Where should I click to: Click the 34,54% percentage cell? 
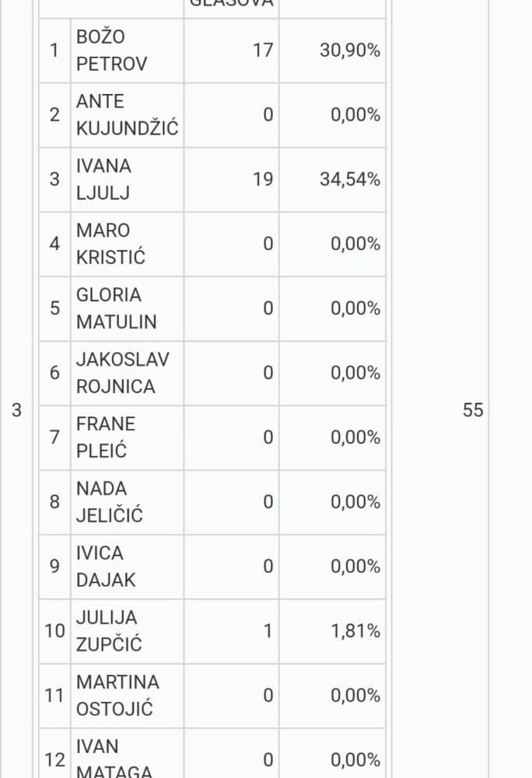tap(332, 180)
